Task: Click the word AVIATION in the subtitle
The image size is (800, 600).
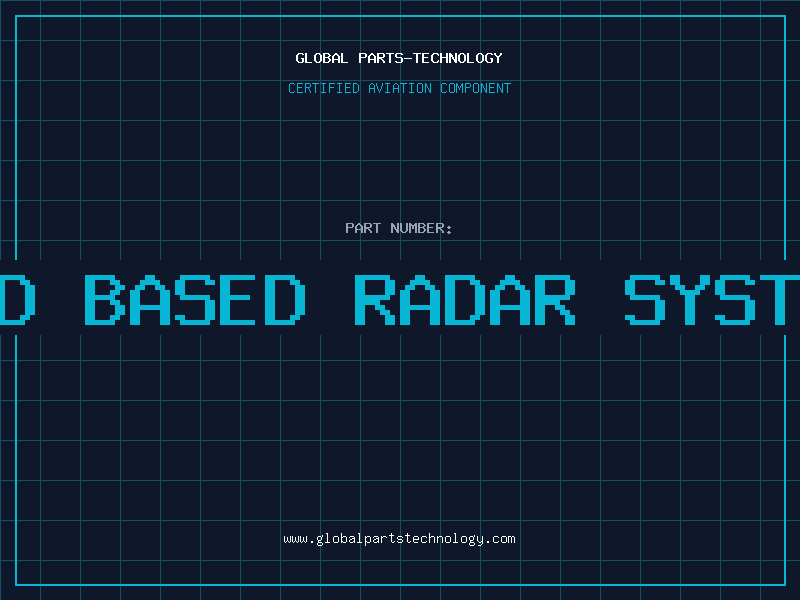Action: click(401, 88)
